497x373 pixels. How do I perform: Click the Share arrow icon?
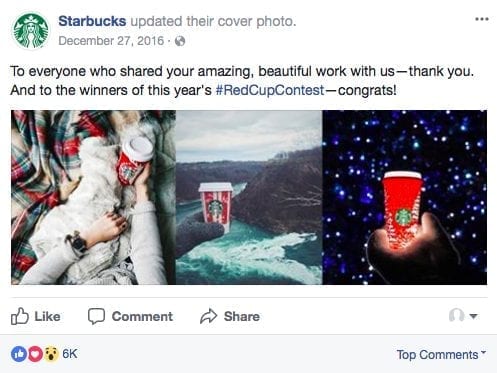click(208, 316)
